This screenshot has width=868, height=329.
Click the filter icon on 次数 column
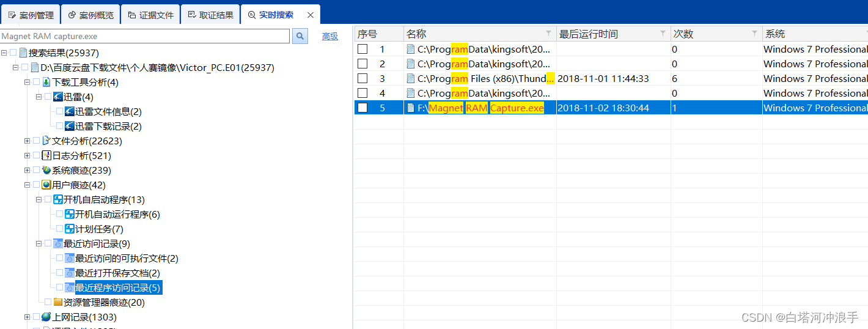(x=755, y=33)
